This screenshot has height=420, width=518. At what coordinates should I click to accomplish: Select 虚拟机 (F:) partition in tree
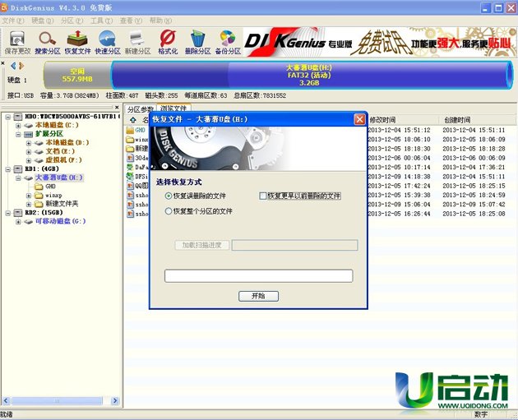(x=63, y=160)
